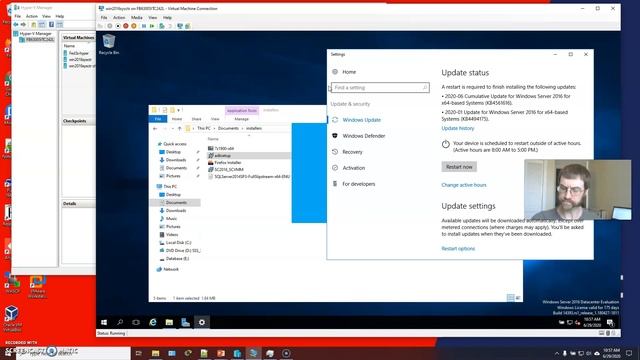This screenshot has height=360, width=640.
Task: Open the Quick Access Toolbar dropdown in File Explorer
Action: (178, 110)
